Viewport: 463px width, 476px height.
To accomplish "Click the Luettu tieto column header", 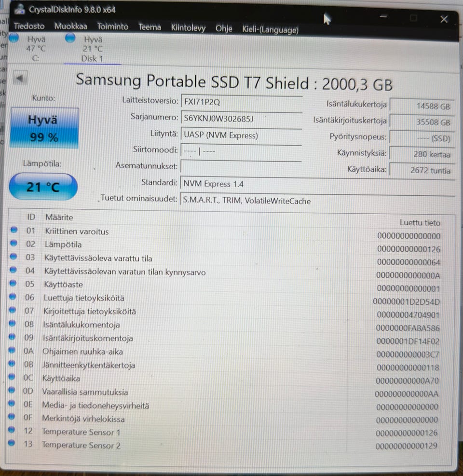I will point(420,222).
